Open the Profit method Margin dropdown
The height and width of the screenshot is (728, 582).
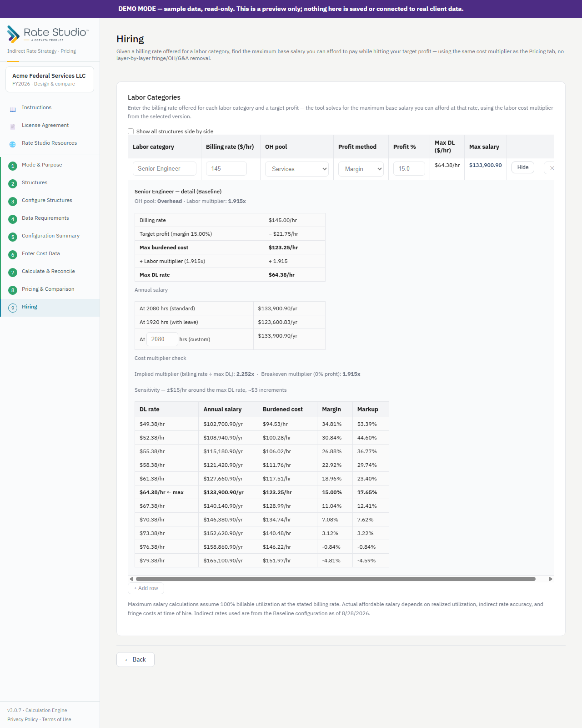(x=361, y=169)
